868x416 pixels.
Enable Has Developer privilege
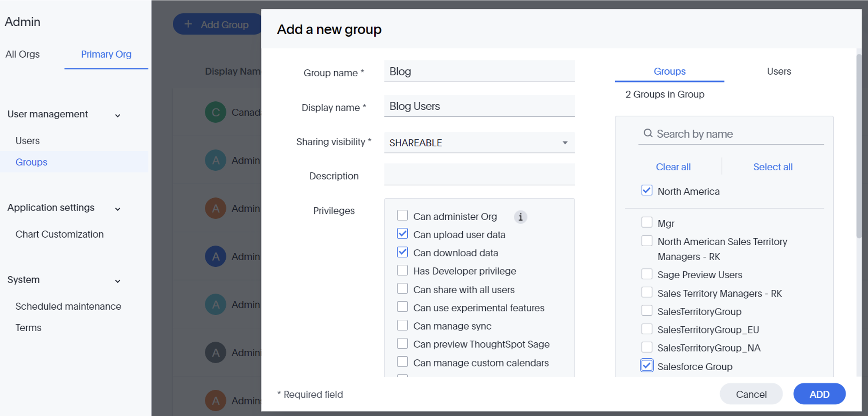(402, 270)
